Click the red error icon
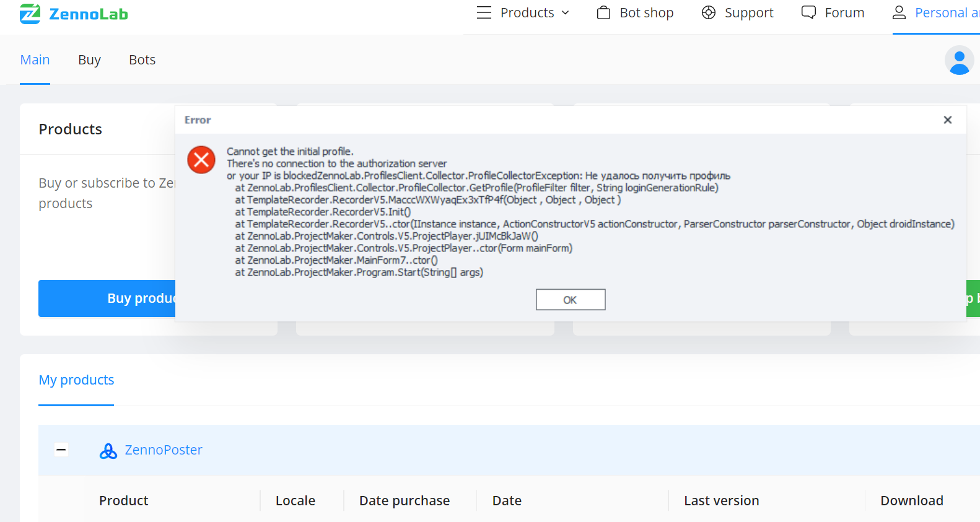 click(x=201, y=160)
